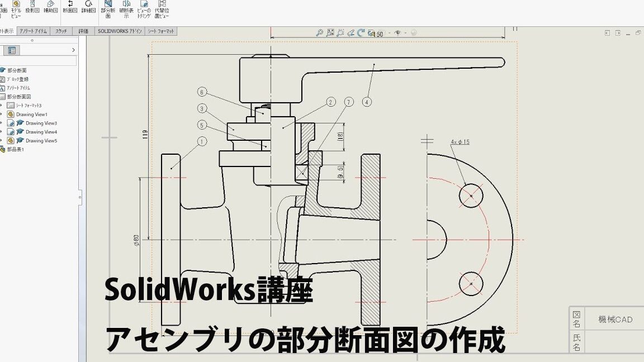Screen dimensions: 644x362
Task: Expand the Drawing View1 tree node
Action: 2,114
